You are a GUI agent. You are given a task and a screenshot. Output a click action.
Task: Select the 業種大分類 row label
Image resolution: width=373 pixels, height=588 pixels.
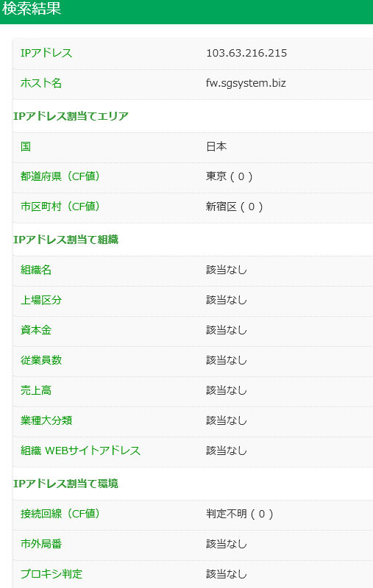46,420
